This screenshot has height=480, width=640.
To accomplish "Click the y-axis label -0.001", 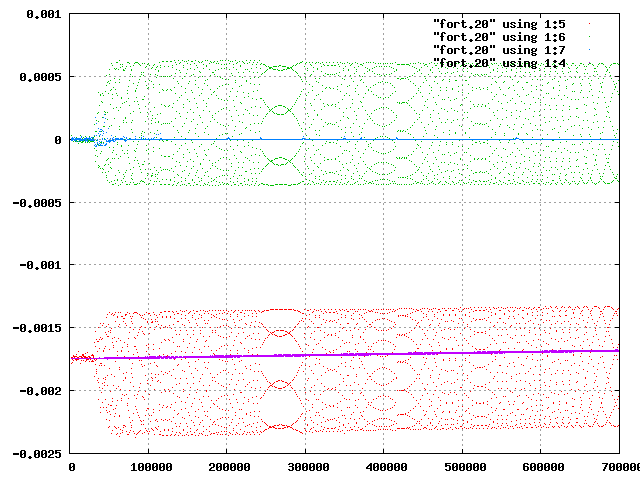I will point(40,265).
